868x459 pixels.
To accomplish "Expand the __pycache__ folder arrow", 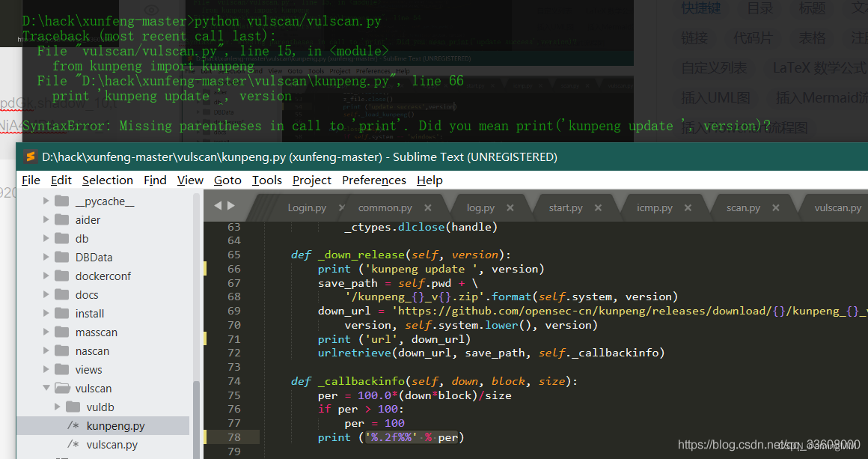I will click(46, 201).
